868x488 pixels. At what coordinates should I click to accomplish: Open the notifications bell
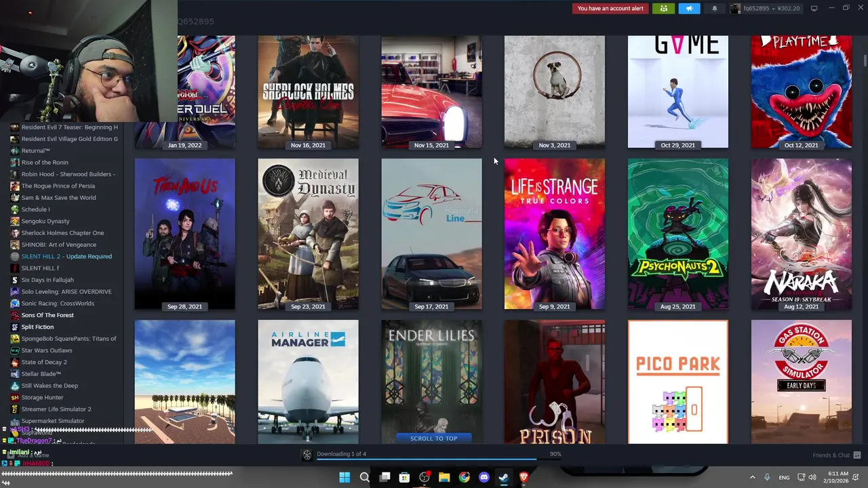(714, 8)
